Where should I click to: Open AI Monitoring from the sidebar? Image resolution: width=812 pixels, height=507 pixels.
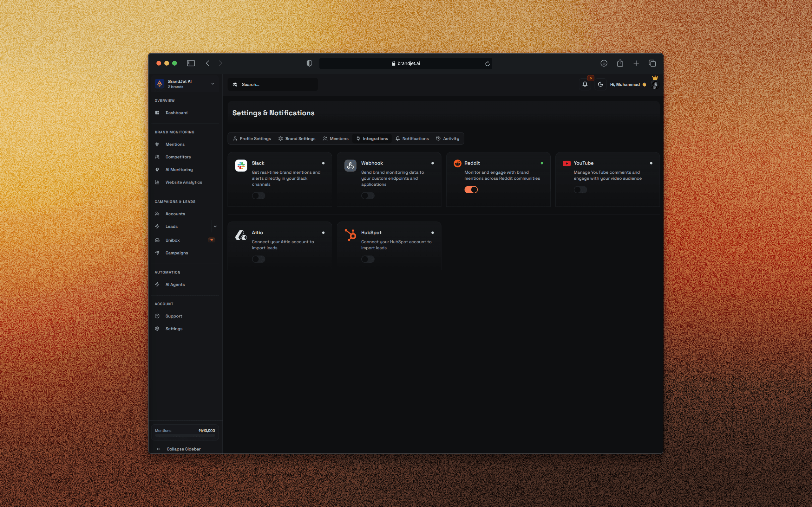(x=179, y=169)
